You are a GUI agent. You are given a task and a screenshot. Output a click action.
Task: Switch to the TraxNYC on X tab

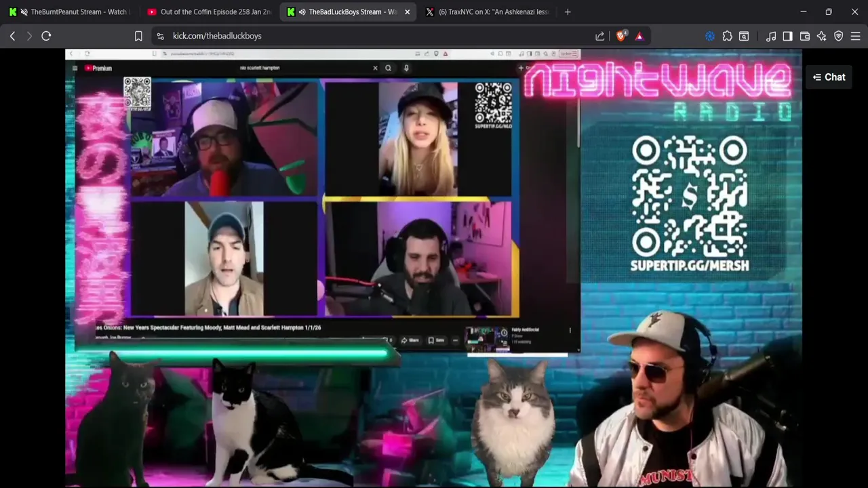point(488,12)
